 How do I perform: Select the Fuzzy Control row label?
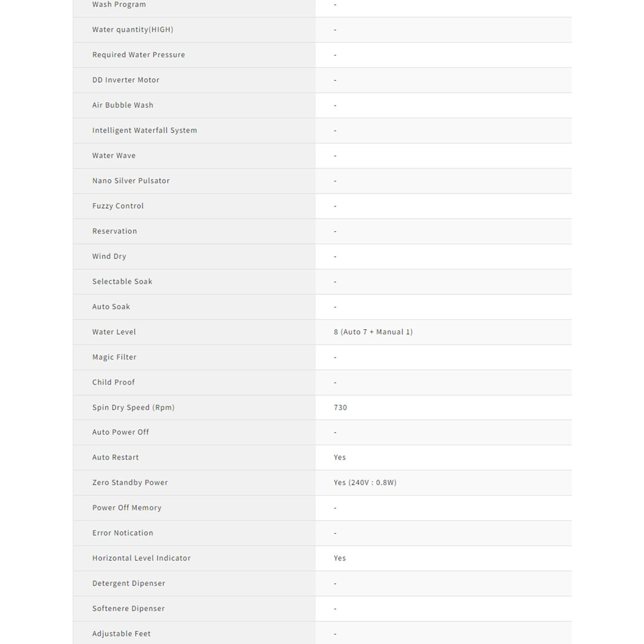tap(118, 206)
